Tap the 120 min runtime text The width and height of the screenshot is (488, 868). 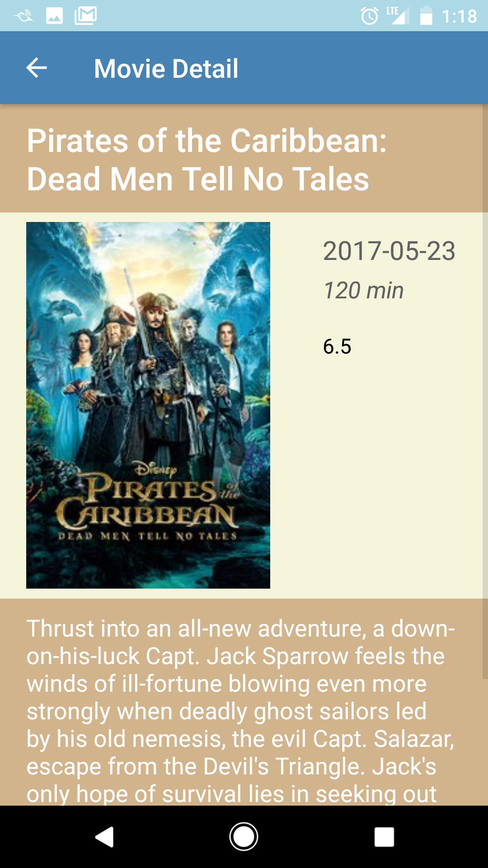click(363, 290)
